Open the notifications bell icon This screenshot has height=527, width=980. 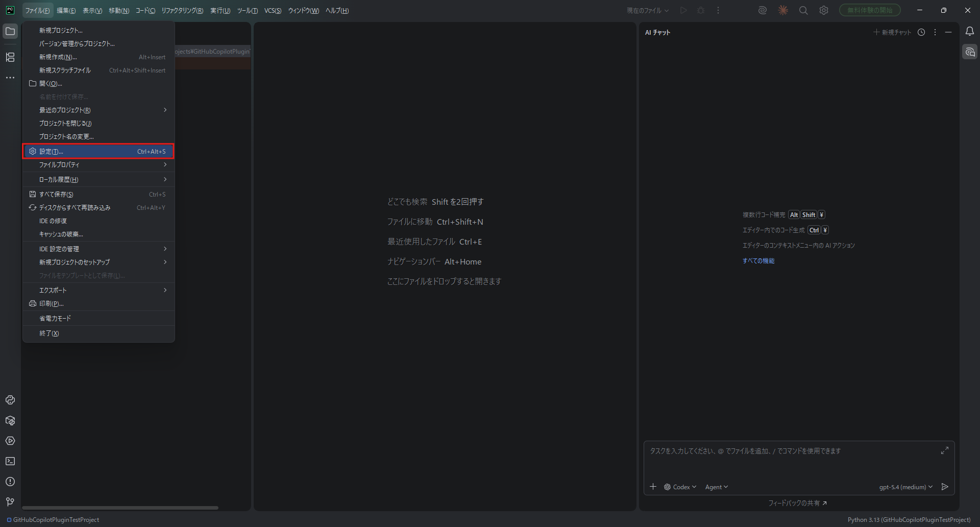pos(969,32)
